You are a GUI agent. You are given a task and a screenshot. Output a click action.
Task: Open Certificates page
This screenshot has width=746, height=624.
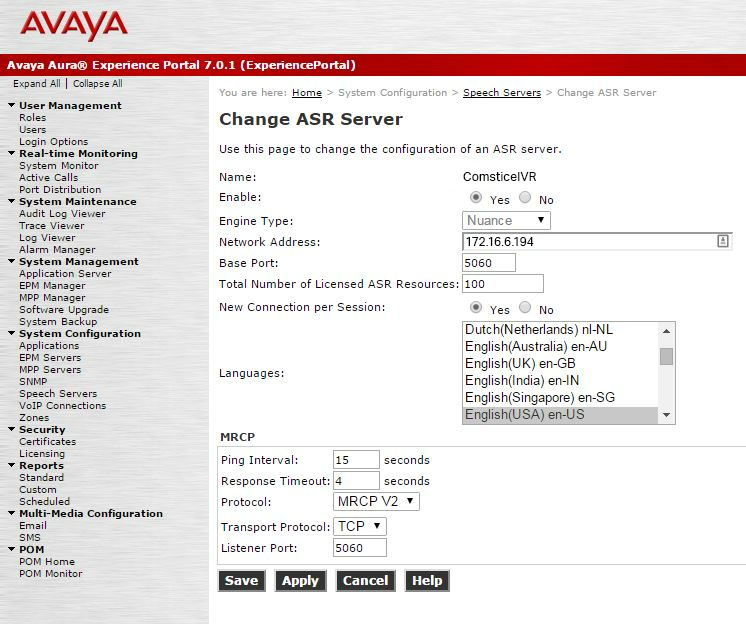pos(48,441)
